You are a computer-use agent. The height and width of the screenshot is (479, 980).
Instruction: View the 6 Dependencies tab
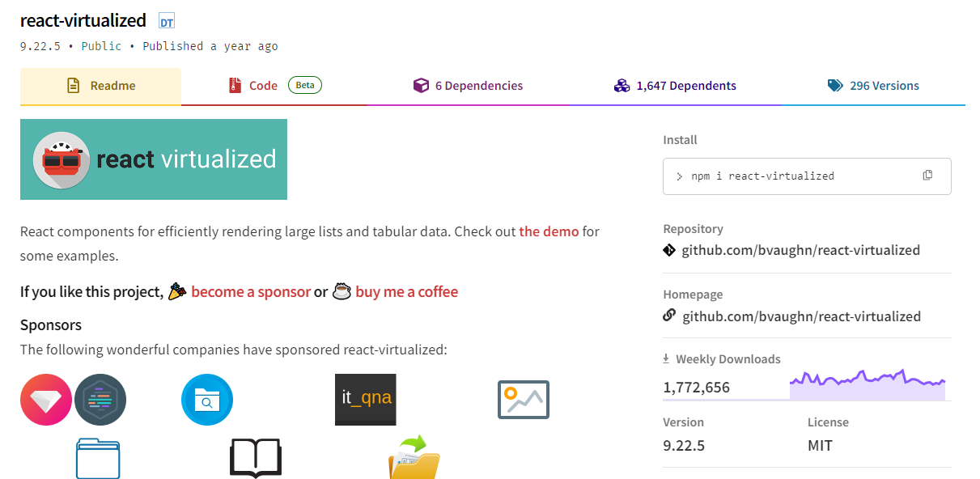468,86
